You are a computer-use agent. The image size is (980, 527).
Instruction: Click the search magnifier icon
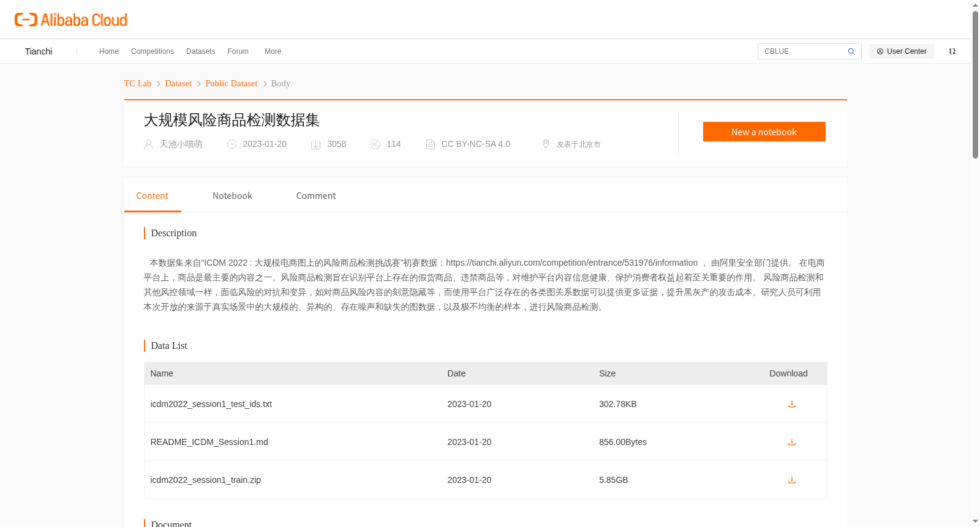click(851, 51)
